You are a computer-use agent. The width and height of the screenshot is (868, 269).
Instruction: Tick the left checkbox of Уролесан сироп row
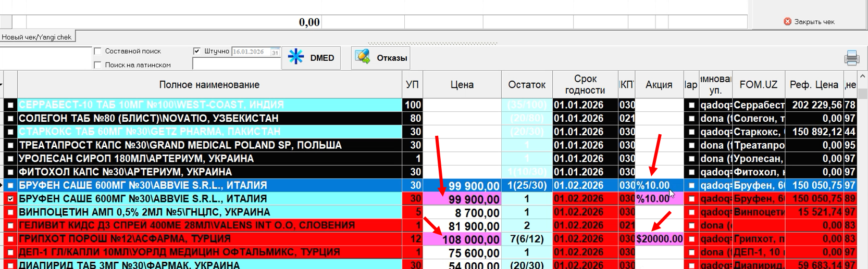click(10, 159)
